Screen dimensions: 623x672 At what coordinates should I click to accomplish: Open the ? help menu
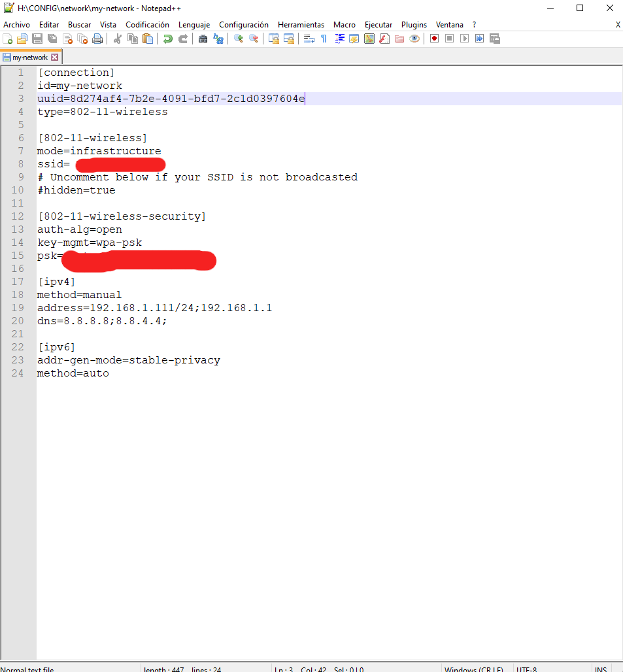coord(475,25)
